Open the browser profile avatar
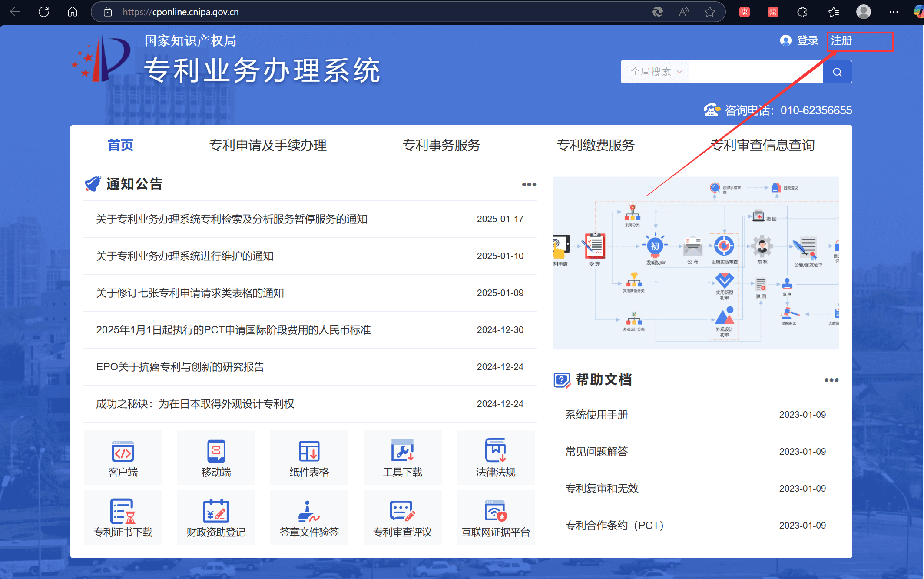This screenshot has height=579, width=924. pos(863,12)
